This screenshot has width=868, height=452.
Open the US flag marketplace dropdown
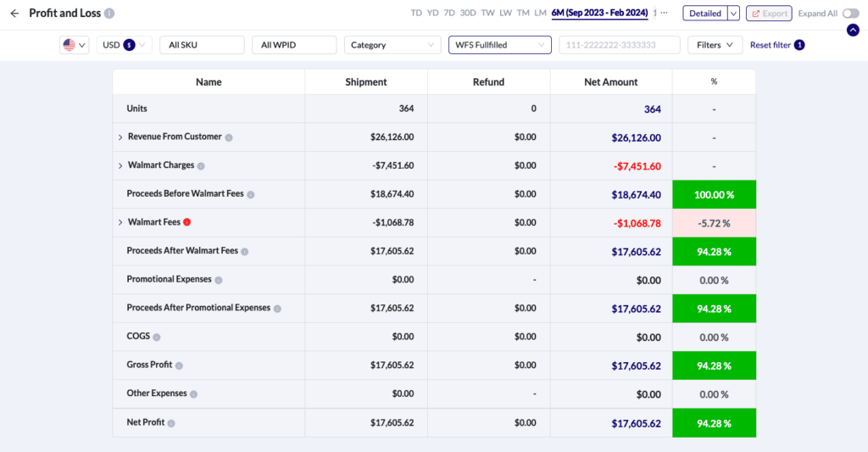(x=75, y=45)
